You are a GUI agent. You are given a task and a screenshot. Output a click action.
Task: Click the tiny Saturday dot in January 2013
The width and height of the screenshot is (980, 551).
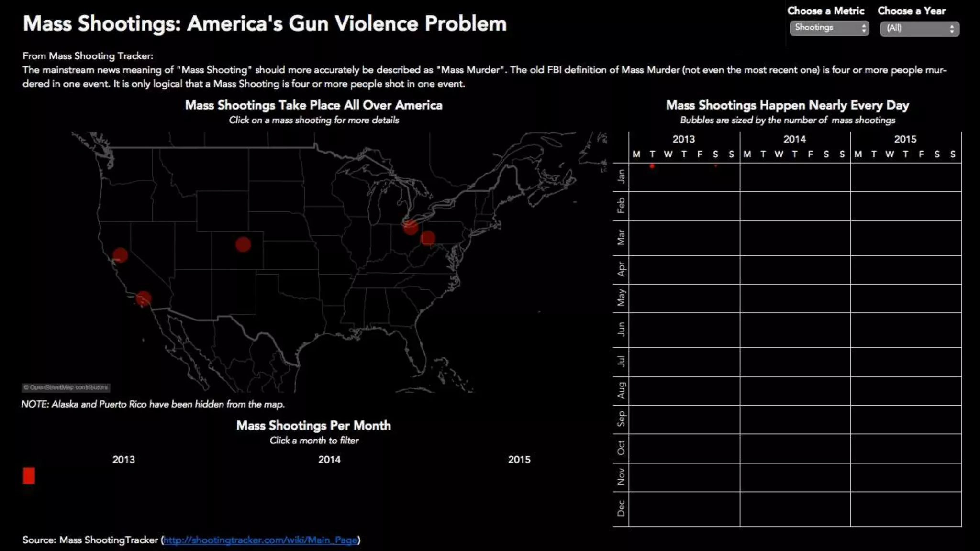[715, 165]
